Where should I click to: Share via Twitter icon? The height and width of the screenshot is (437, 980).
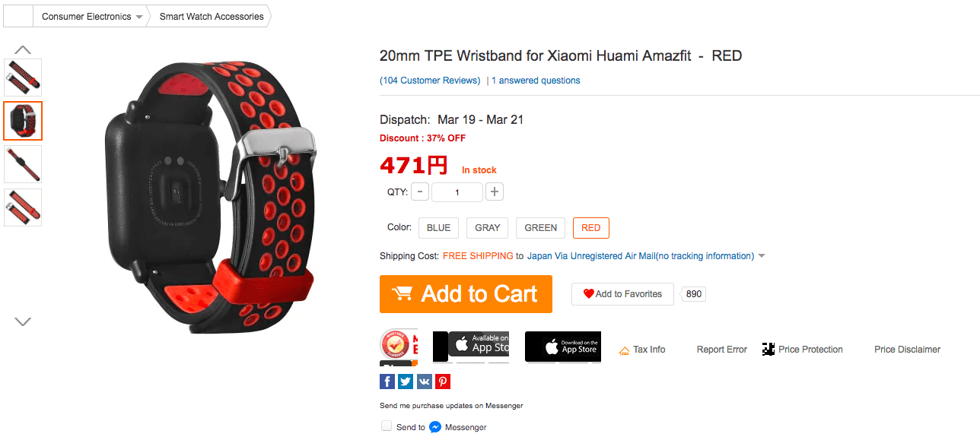pos(405,382)
